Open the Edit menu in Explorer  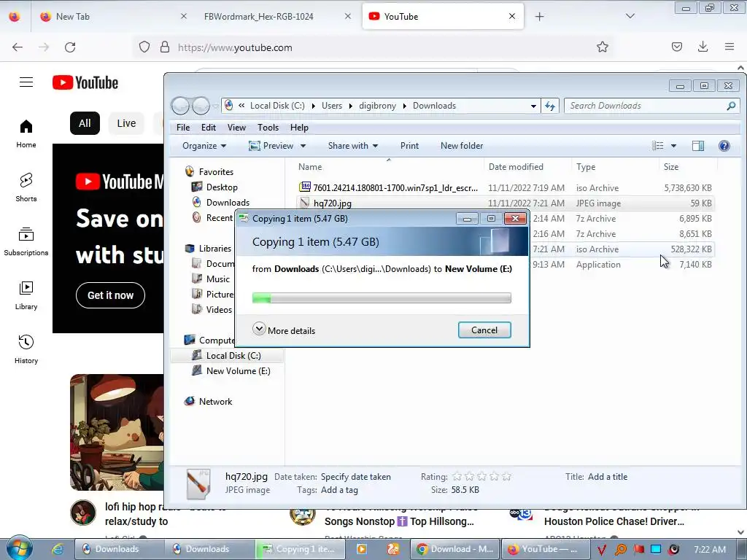208,128
